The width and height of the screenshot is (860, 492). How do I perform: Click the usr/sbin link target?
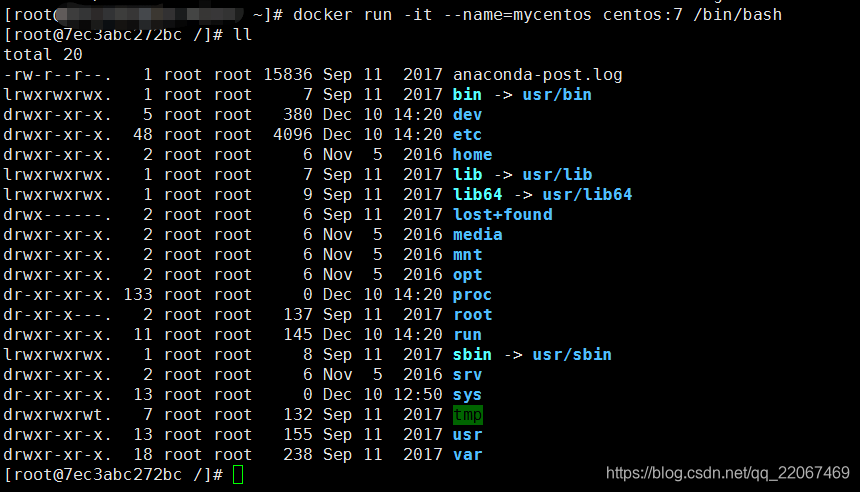point(572,355)
